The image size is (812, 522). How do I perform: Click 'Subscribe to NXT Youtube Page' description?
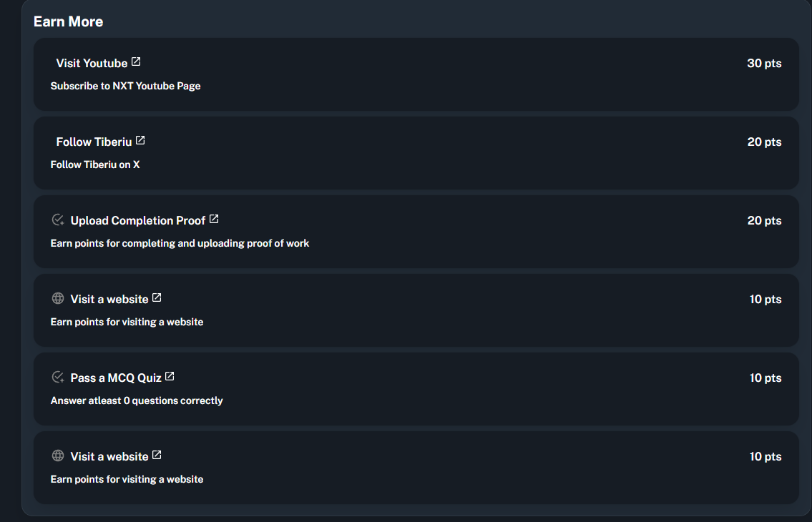(x=125, y=86)
